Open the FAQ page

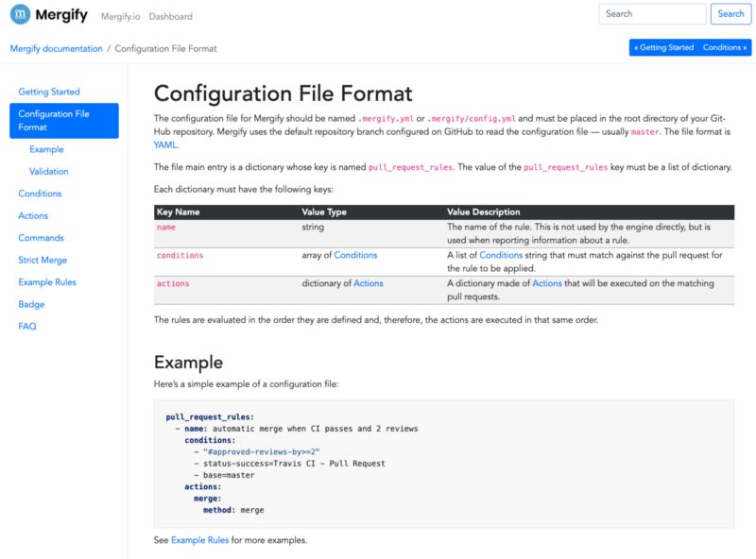tap(26, 326)
